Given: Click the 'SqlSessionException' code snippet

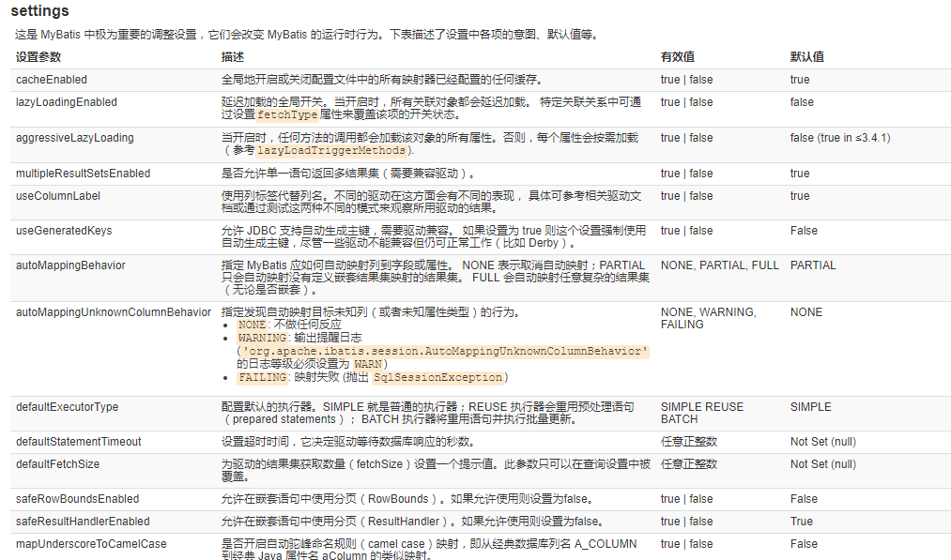Looking at the screenshot, I should [x=437, y=378].
